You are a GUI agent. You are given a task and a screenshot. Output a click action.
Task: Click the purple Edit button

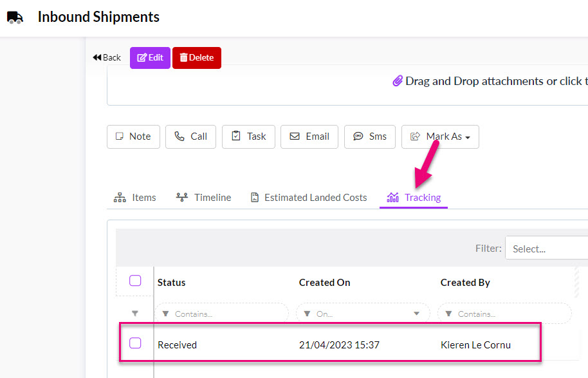point(150,58)
